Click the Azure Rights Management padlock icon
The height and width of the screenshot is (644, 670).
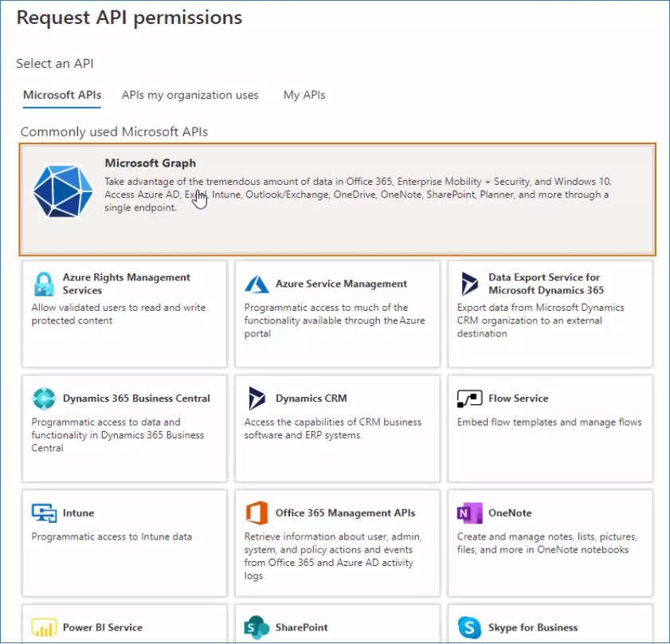click(x=44, y=284)
